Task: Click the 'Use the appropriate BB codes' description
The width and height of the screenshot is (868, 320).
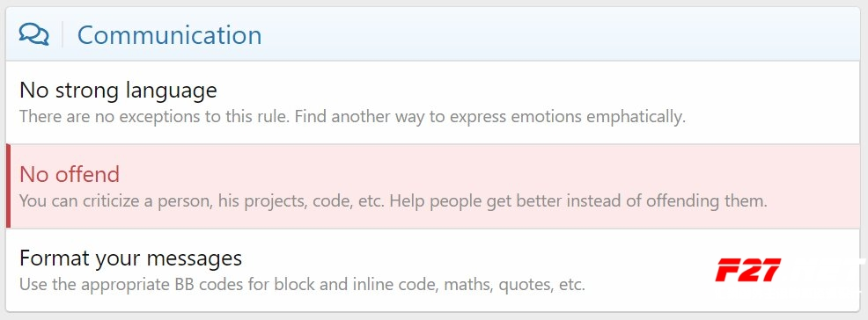Action: (x=302, y=285)
